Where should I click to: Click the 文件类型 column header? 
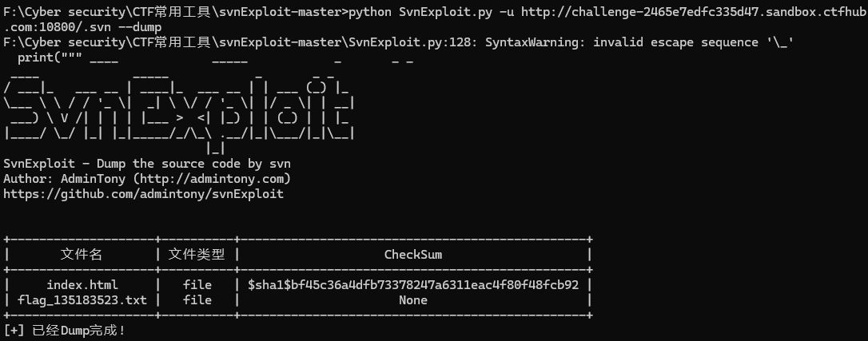click(197, 255)
